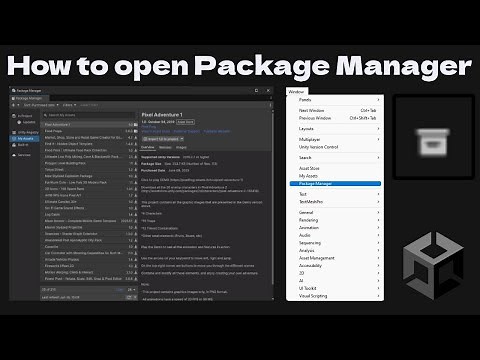Choose Asset Store menu entry
480x360 pixels.
tap(335, 168)
